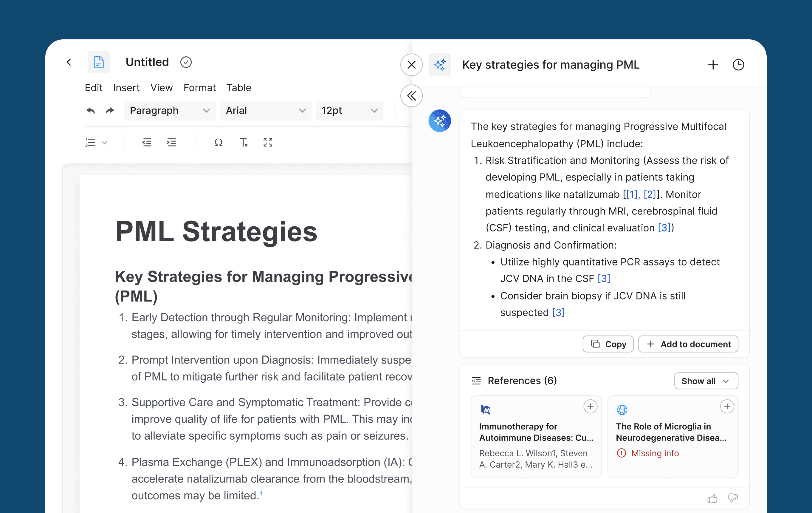
Task: Copy the AI response text
Action: [x=608, y=344]
